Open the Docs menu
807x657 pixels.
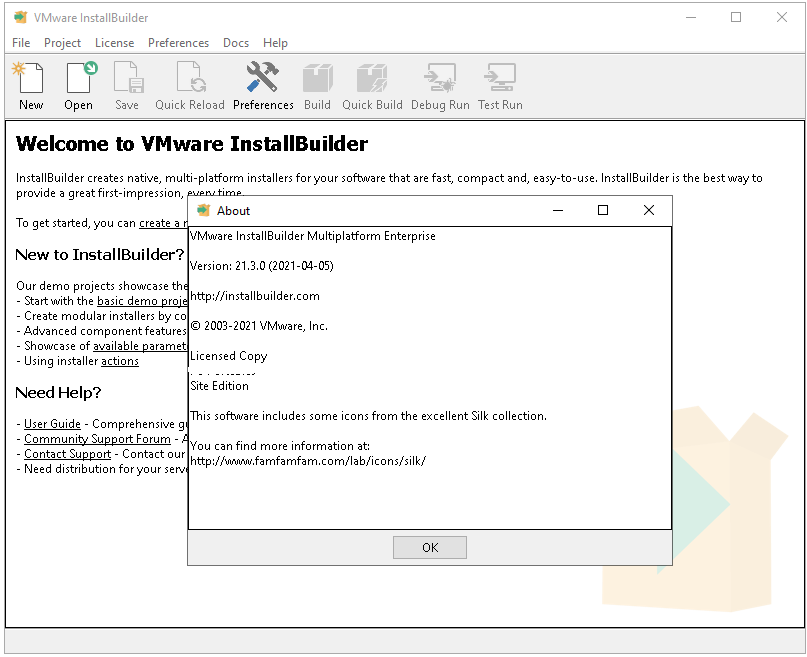pyautogui.click(x=236, y=43)
